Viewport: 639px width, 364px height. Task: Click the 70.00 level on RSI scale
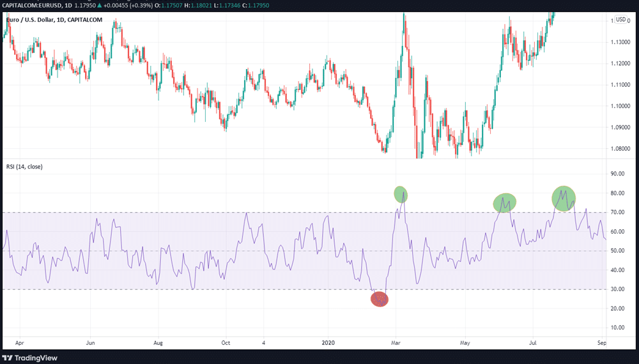click(619, 212)
